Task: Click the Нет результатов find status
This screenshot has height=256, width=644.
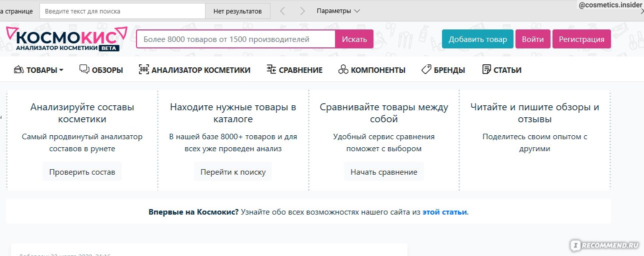Action: click(237, 11)
